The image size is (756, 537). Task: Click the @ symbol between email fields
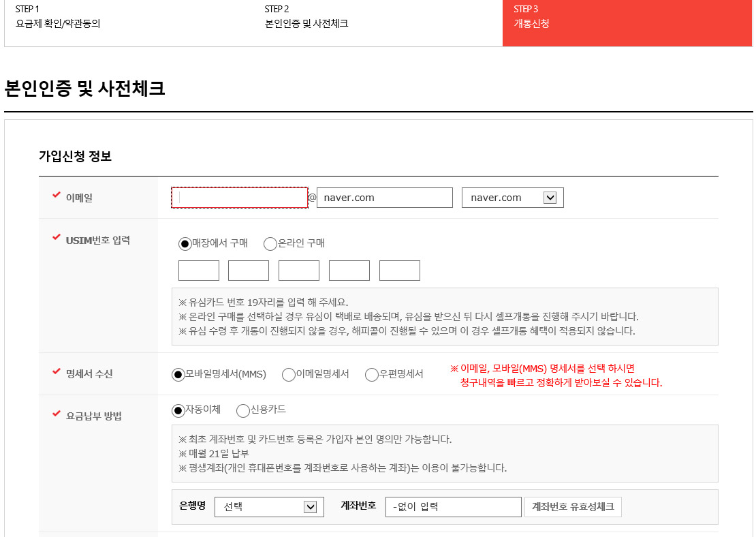pos(313,198)
